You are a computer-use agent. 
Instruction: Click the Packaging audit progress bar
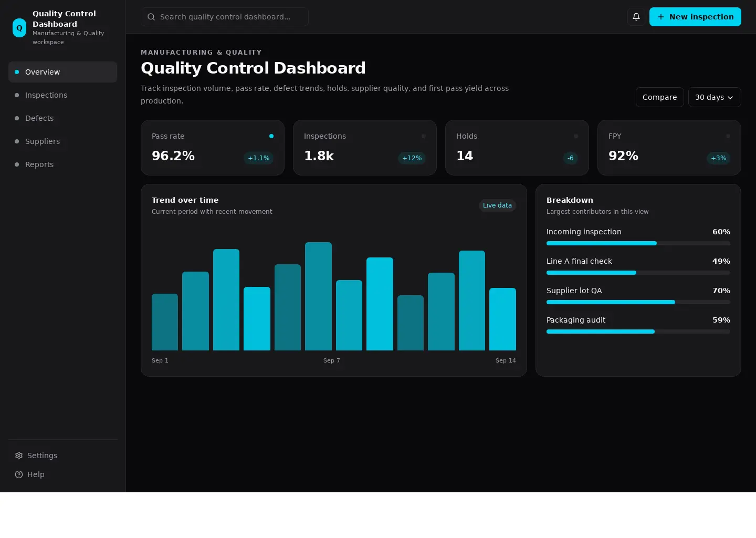tap(638, 332)
